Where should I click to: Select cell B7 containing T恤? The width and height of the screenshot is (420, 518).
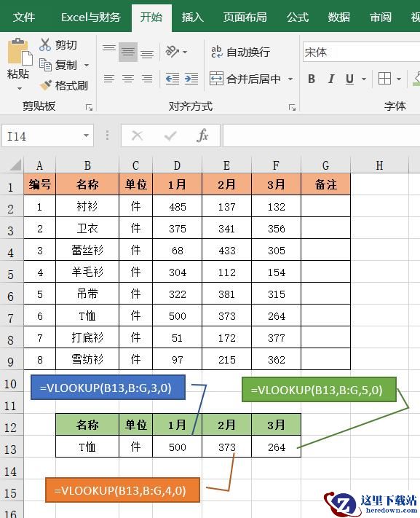click(x=87, y=315)
